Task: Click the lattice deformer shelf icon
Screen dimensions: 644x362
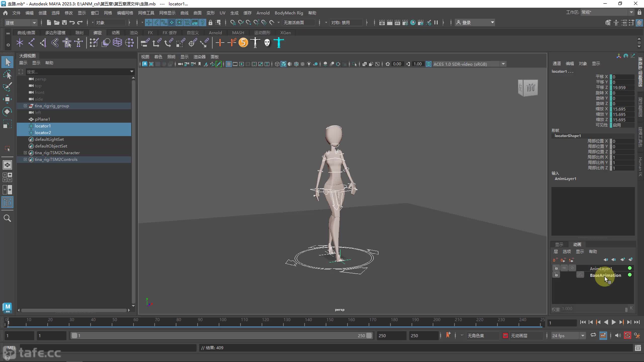Action: (x=117, y=43)
